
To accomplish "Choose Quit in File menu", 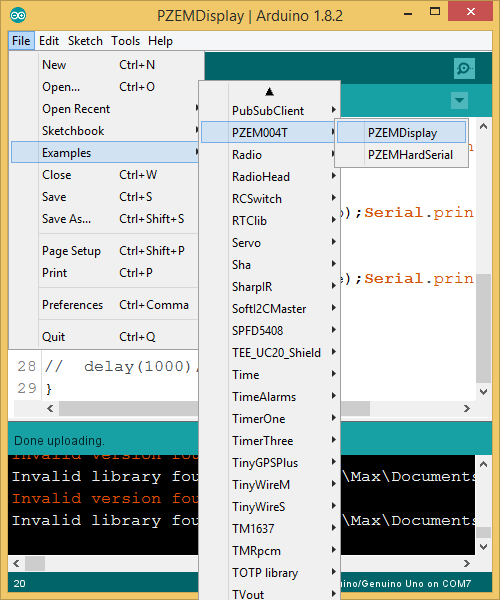I will point(104,337).
